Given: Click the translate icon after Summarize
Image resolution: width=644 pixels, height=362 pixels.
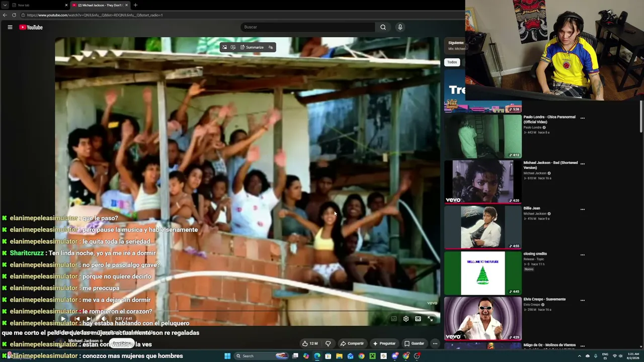Looking at the screenshot, I should (x=271, y=47).
